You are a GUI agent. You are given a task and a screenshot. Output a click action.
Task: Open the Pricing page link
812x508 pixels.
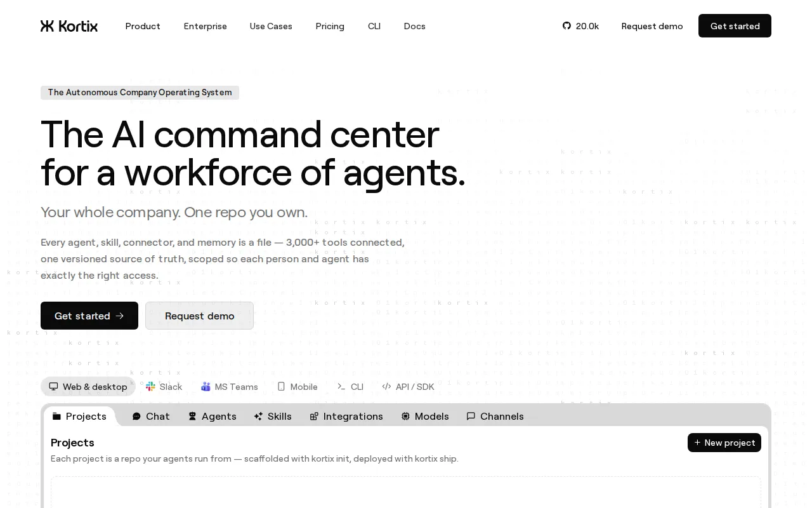[330, 26]
